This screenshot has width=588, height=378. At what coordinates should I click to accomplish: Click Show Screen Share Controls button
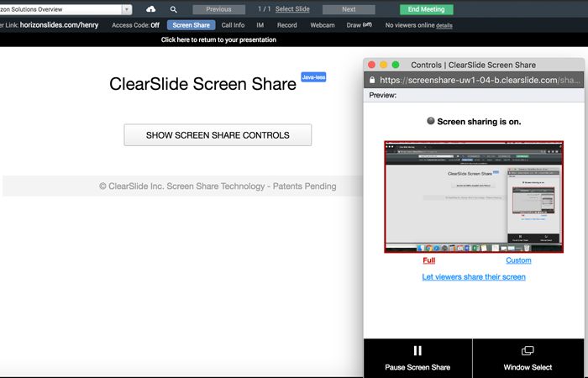(218, 135)
